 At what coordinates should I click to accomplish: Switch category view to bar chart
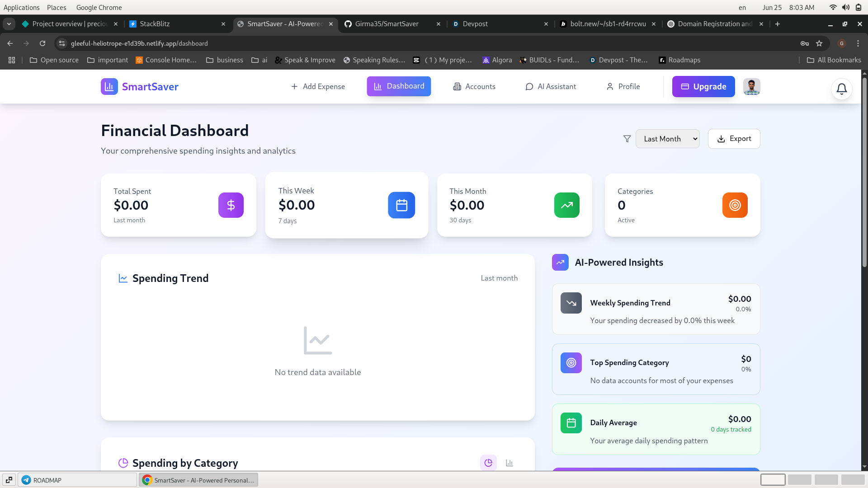509,463
